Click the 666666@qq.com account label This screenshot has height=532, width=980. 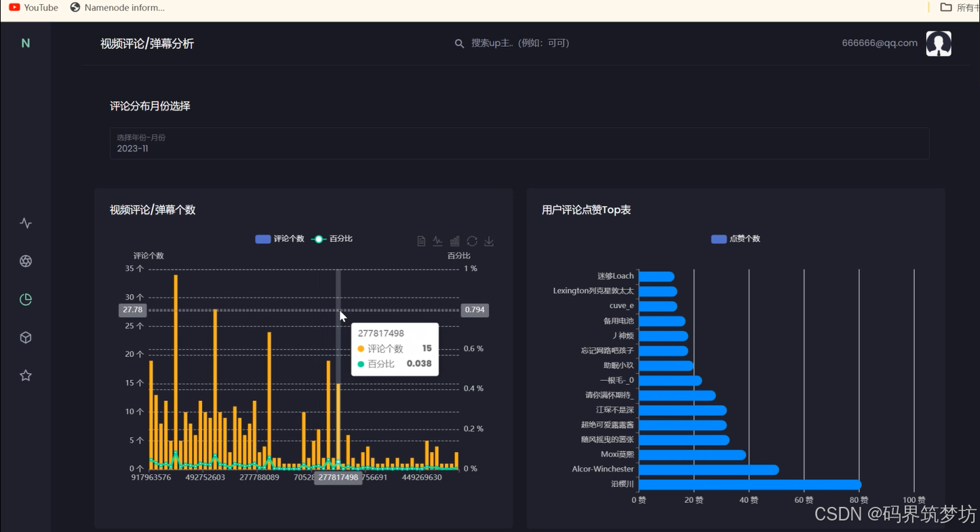(x=880, y=43)
